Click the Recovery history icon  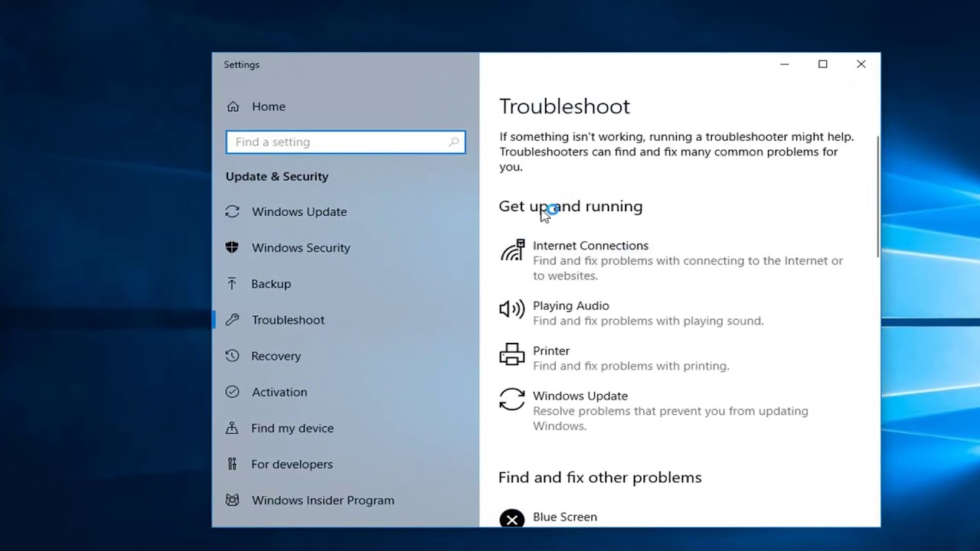pos(232,355)
